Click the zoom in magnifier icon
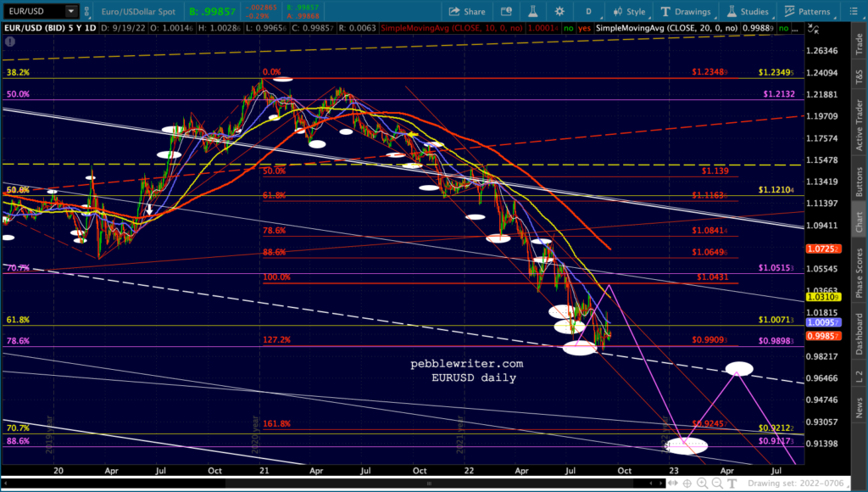The height and width of the screenshot is (492, 868). coord(702,484)
